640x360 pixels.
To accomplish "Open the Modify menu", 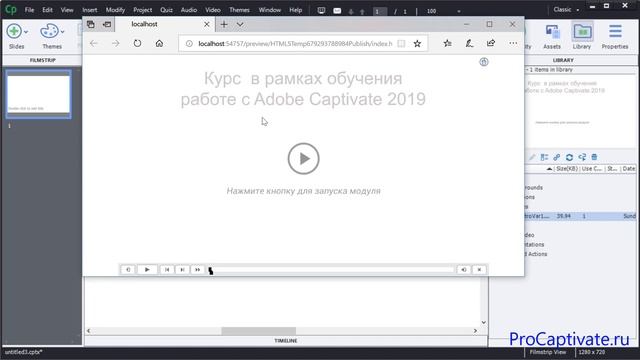I will [x=115, y=10].
